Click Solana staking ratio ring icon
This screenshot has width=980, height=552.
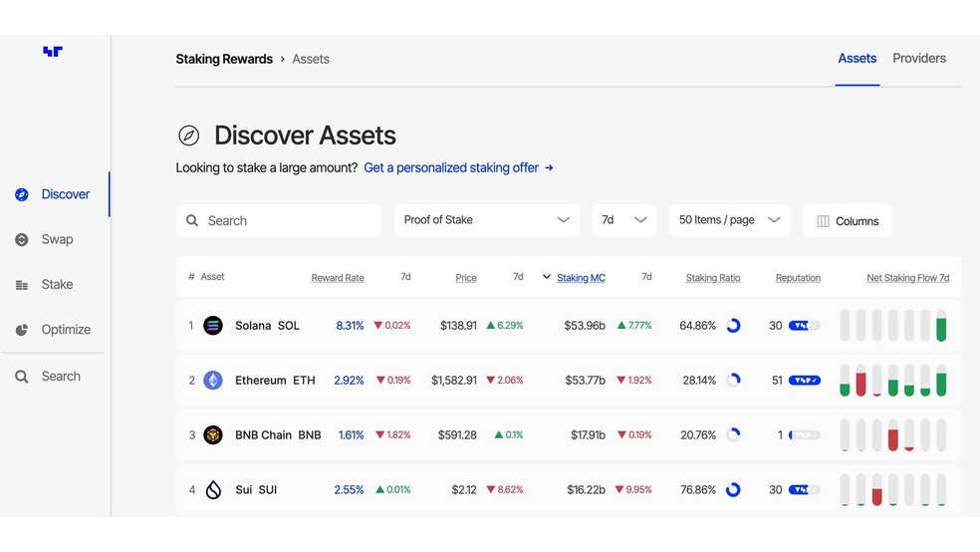pyautogui.click(x=733, y=326)
